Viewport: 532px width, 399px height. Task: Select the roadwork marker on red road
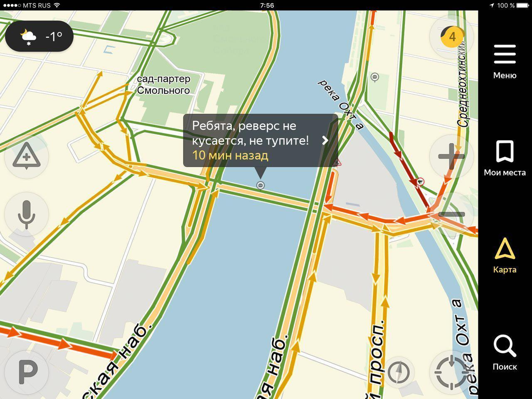tap(420, 181)
